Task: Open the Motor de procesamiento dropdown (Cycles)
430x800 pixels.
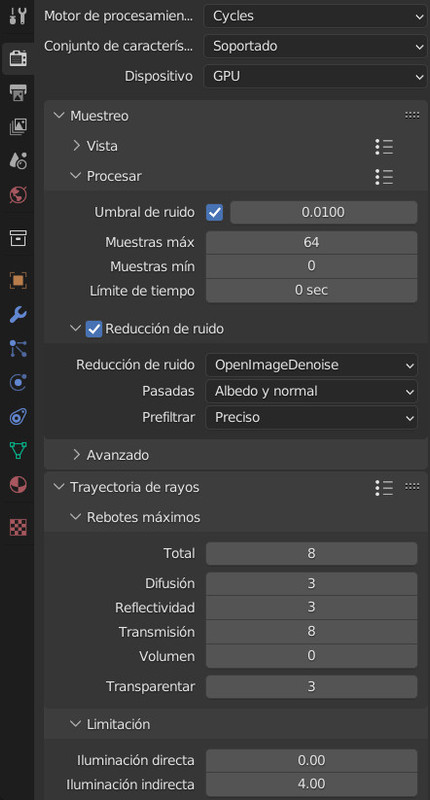Action: click(x=315, y=16)
